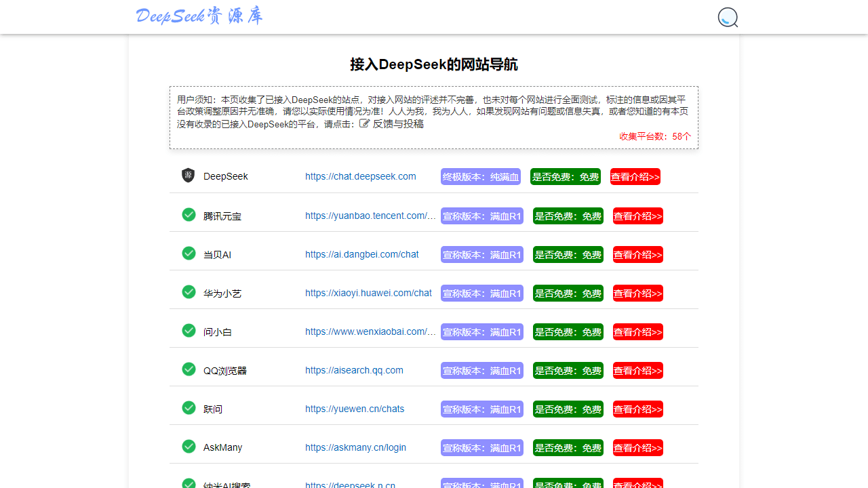This screenshot has width=868, height=488.
Task: Click green check icon beside AskMany
Action: (189, 447)
